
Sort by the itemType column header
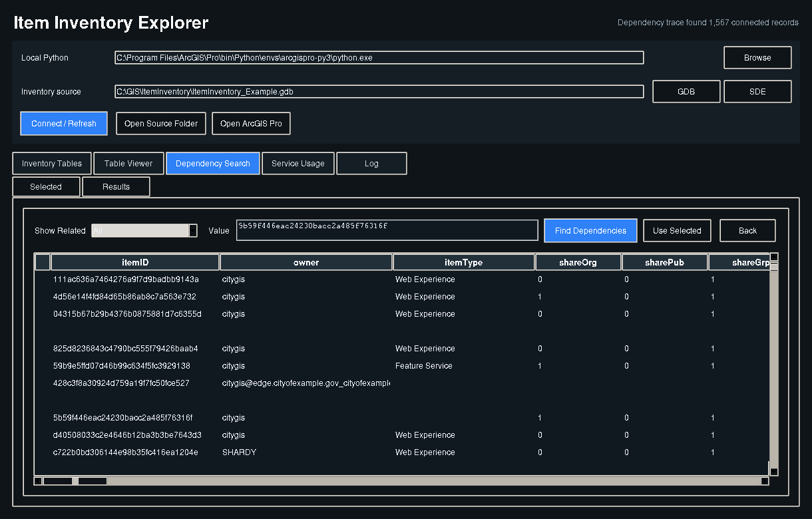(x=464, y=263)
